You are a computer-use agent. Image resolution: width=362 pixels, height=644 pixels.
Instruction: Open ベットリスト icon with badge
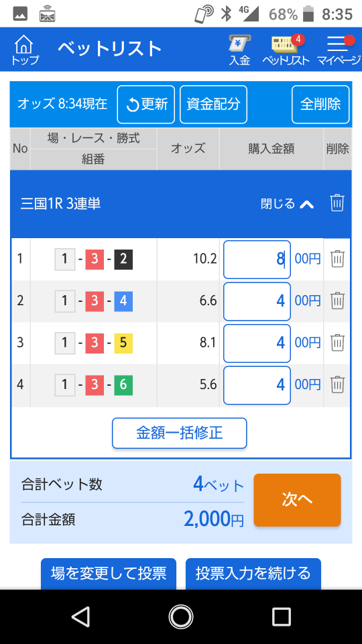[286, 50]
